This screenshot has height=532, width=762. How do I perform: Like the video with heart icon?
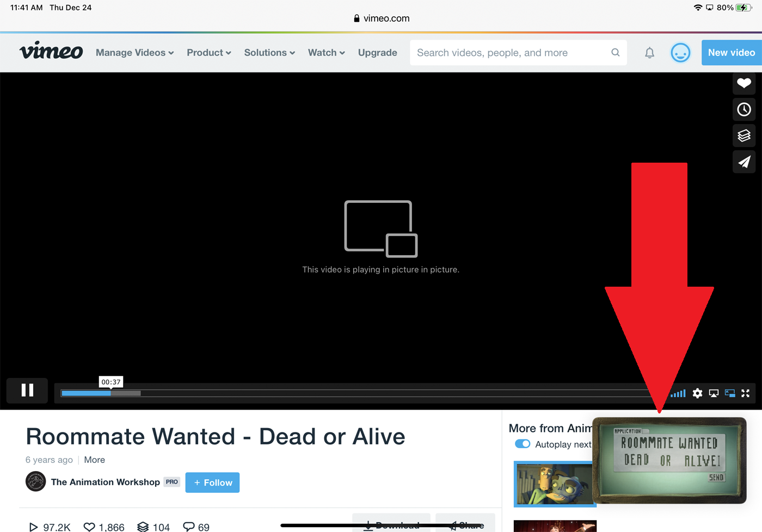[x=744, y=83]
